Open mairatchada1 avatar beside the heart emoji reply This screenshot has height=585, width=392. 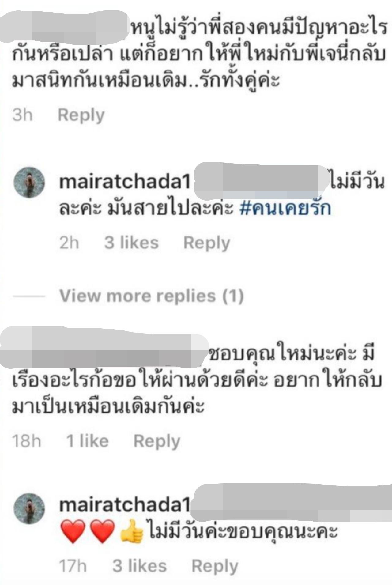[29, 508]
